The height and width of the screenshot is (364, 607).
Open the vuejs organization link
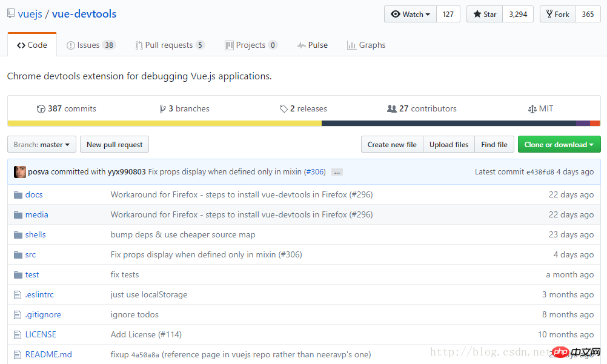coord(30,14)
